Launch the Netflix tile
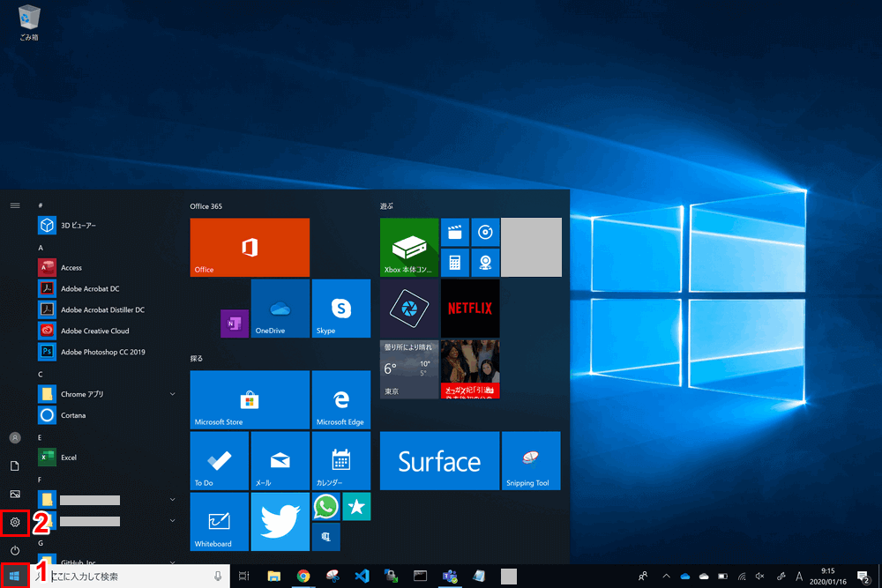882x588 pixels. pos(470,308)
